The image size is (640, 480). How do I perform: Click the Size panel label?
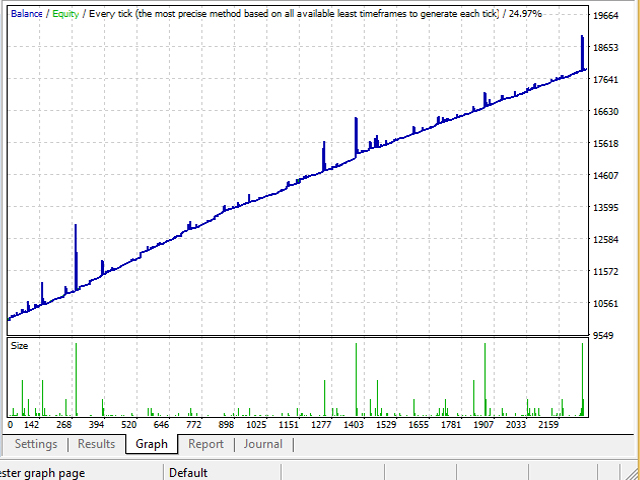coord(20,346)
